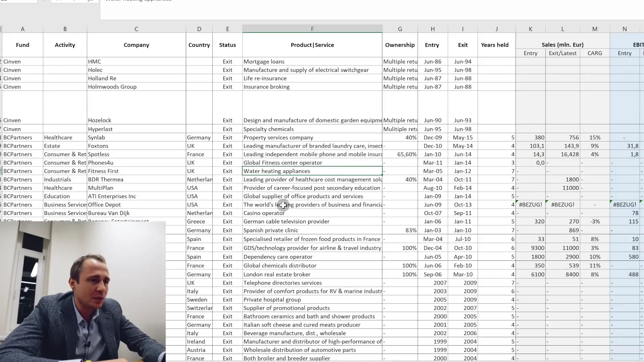Click the Private hospital group cell
This screenshot has width=644, height=362.
[x=312, y=300]
